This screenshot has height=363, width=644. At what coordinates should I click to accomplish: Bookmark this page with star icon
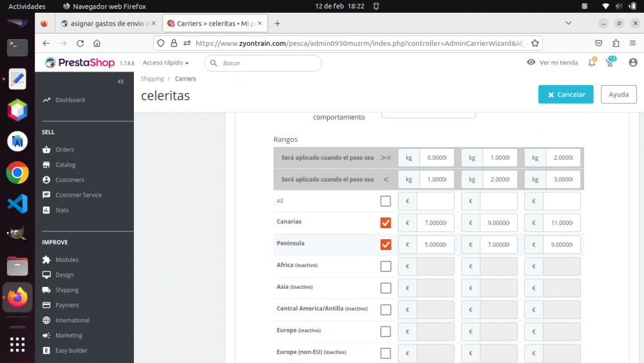point(535,43)
